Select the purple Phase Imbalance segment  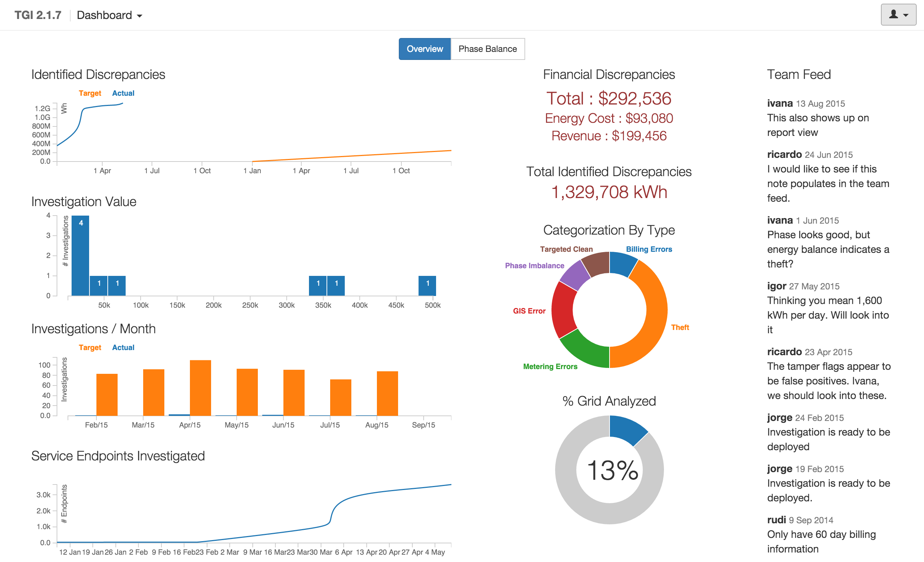pos(574,275)
